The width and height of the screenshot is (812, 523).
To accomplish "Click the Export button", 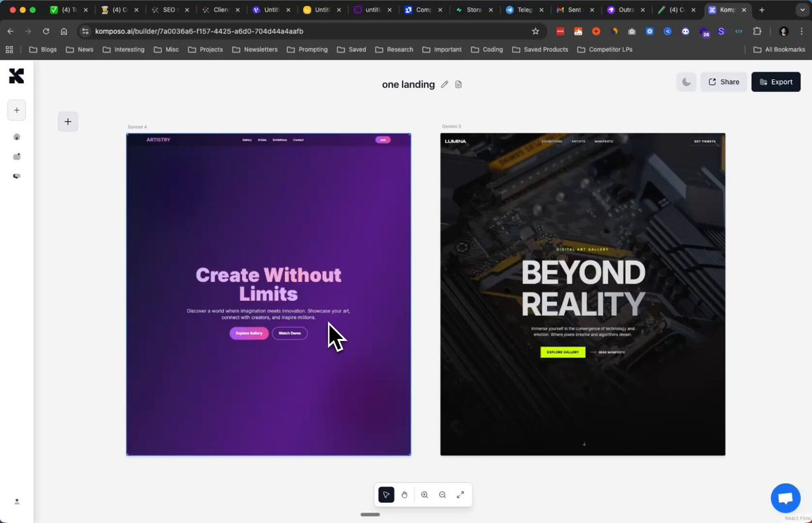I will point(775,82).
